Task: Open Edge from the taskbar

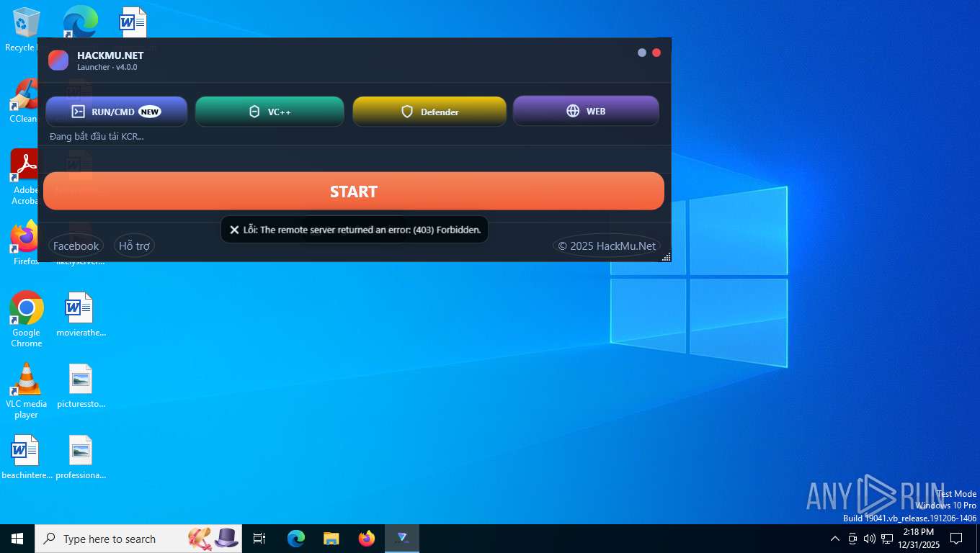Action: [295, 539]
